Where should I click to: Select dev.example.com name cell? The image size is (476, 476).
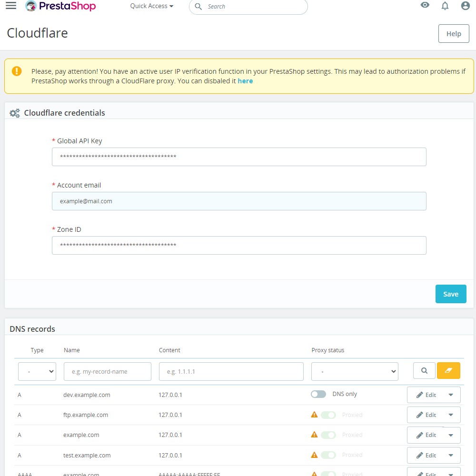(x=87, y=395)
